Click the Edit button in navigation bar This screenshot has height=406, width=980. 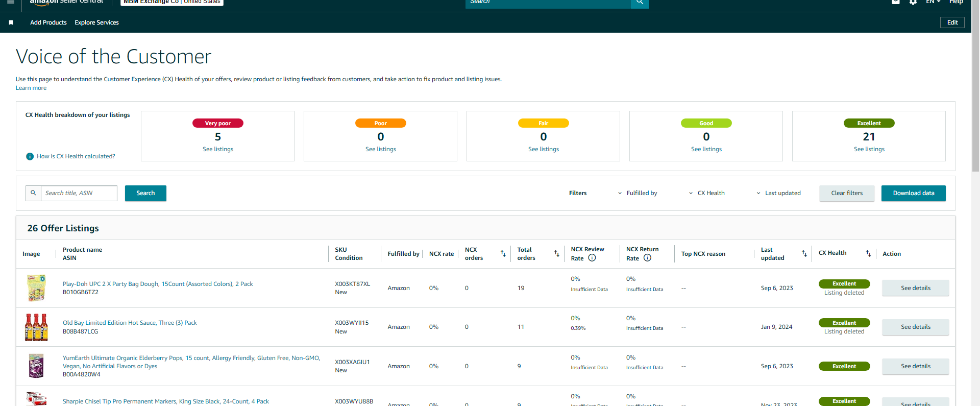[x=952, y=22]
